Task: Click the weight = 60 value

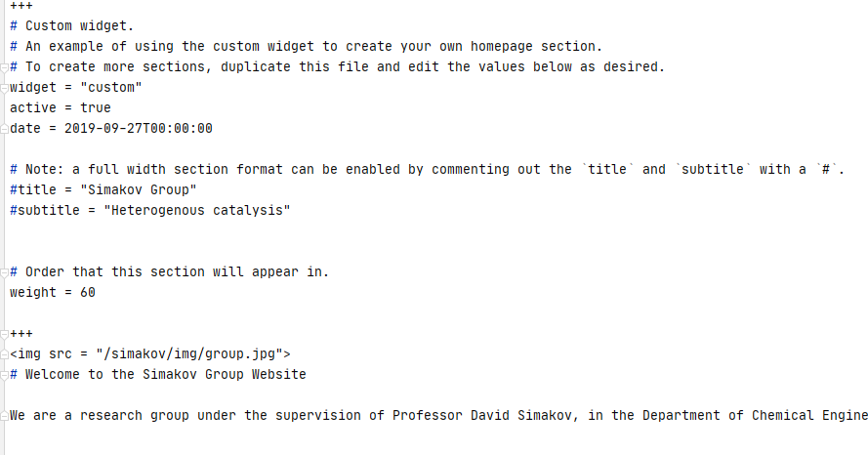Action: (x=88, y=292)
